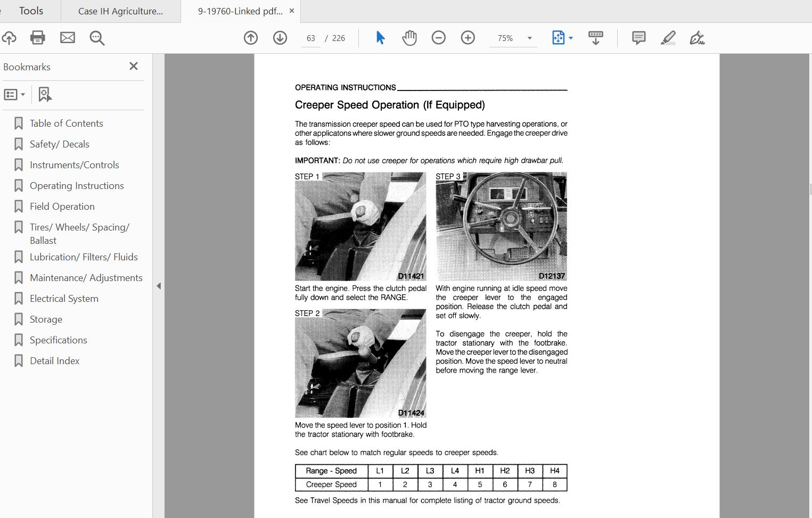Viewport: 812px width, 518px height.
Task: Click the H1 table header cell
Action: pos(480,471)
